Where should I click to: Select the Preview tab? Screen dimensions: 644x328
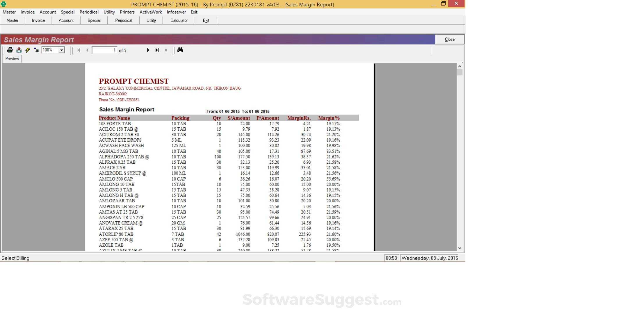pyautogui.click(x=12, y=58)
